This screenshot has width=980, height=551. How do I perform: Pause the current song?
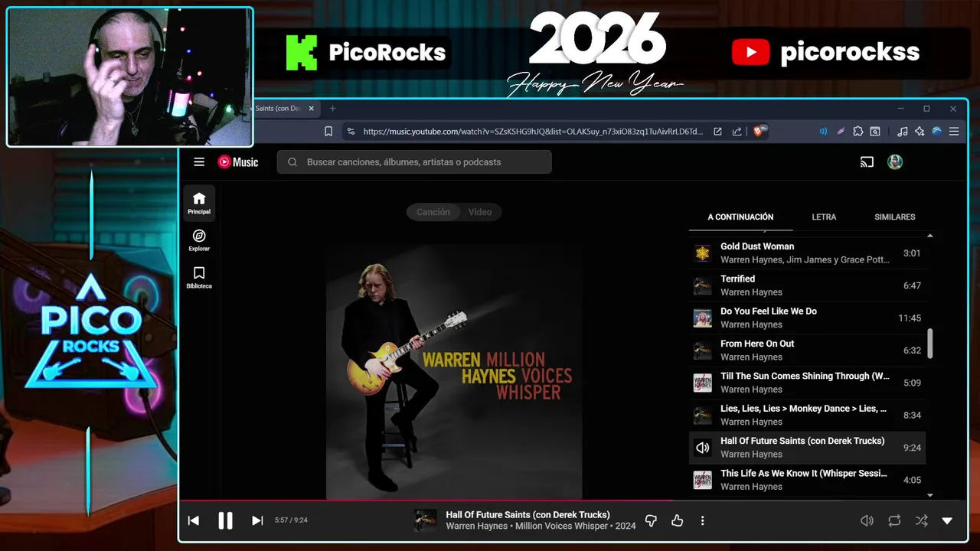click(x=225, y=520)
